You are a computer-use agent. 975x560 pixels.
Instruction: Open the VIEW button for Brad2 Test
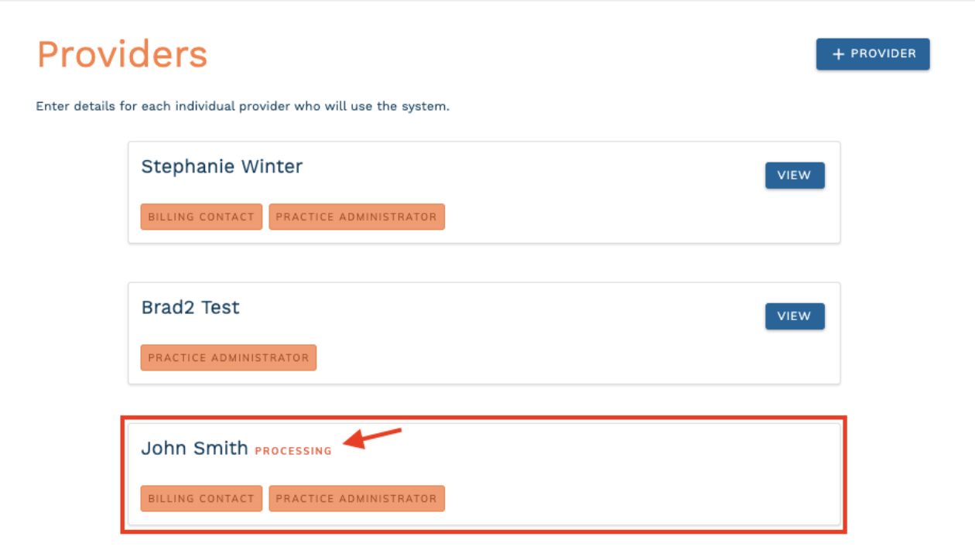tap(795, 316)
